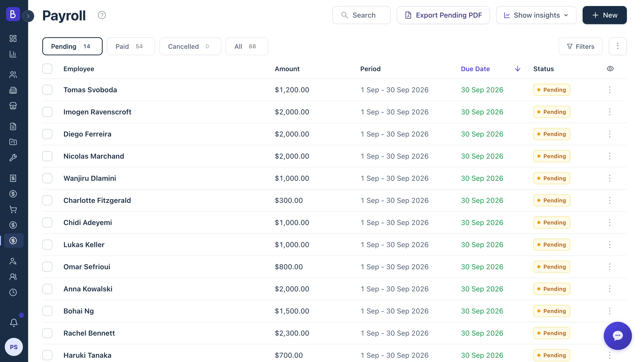Open the clock time icon in sidebar
644x362 pixels.
(x=13, y=292)
